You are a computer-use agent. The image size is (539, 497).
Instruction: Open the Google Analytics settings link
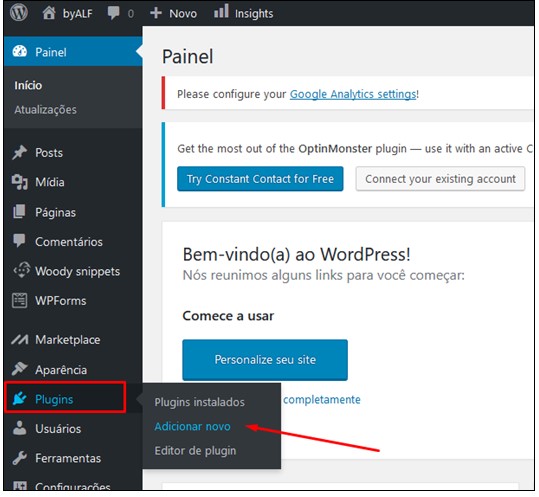[x=353, y=94]
